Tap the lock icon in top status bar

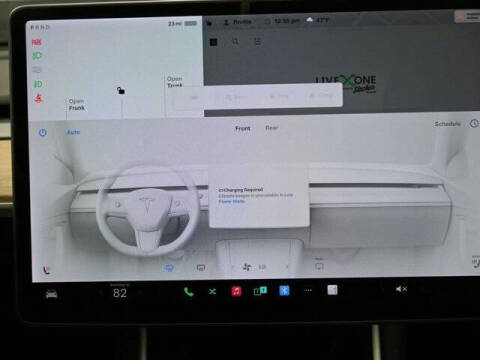pos(209,23)
